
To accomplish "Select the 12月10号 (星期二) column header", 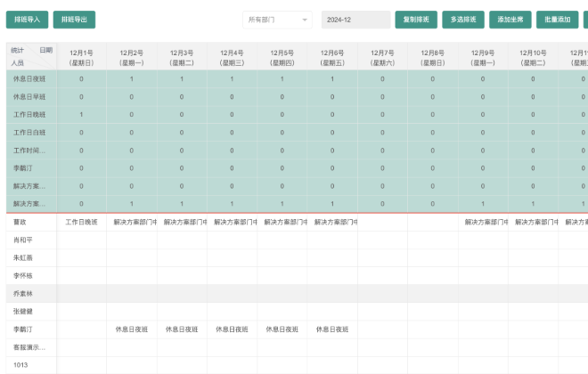I will [533, 57].
